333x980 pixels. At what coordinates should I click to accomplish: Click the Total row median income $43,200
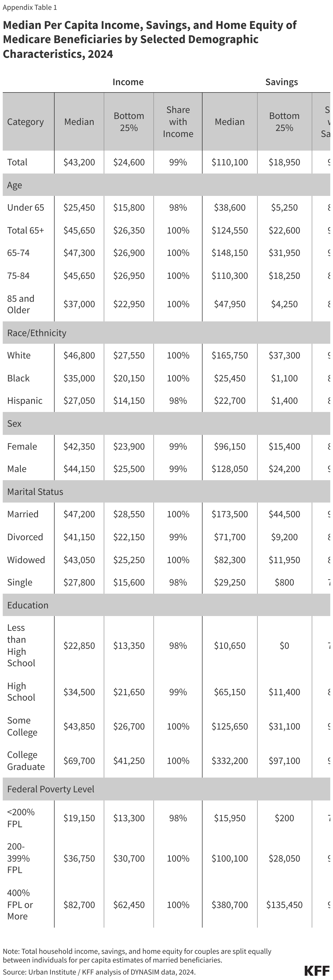point(79,162)
